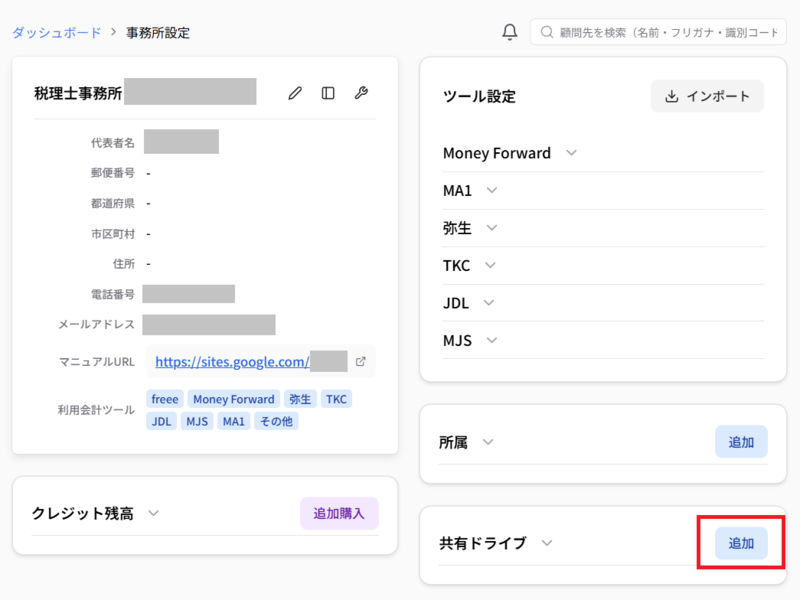This screenshot has width=800, height=600.
Task: Focus the 顧問先を検索 search field
Action: click(x=658, y=32)
